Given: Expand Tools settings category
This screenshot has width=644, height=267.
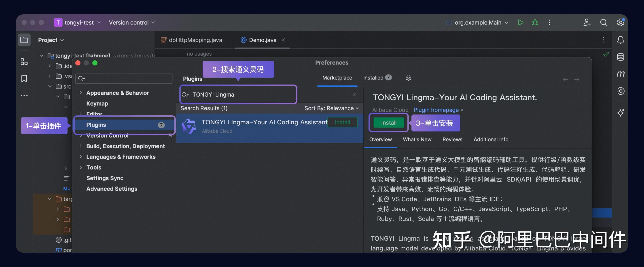Looking at the screenshot, I should 80,167.
